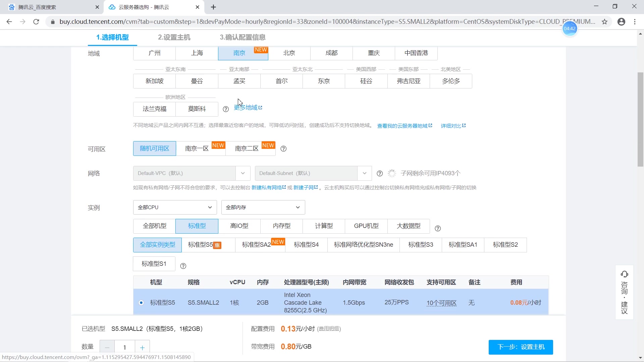
Task: Choose 东京 region
Action: 324,81
